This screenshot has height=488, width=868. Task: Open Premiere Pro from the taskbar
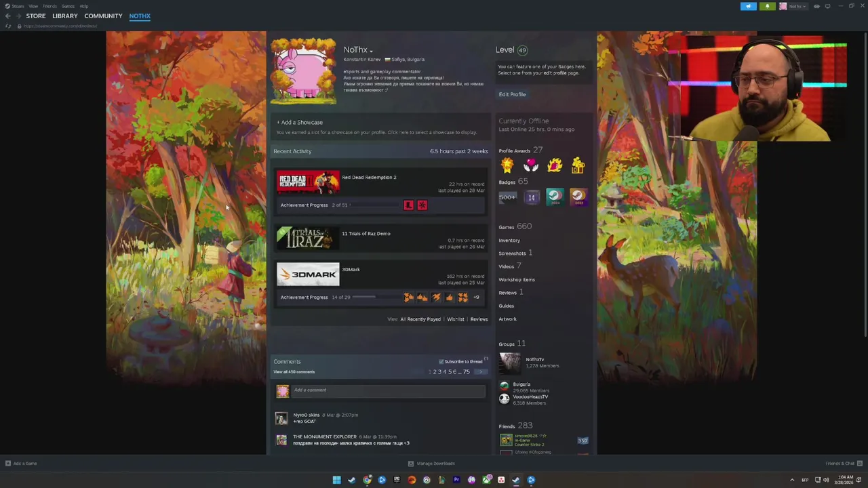[x=456, y=480]
